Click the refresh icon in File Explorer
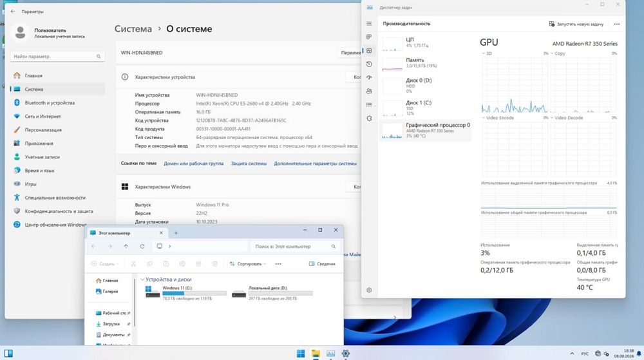The image size is (644, 360). 142,246
